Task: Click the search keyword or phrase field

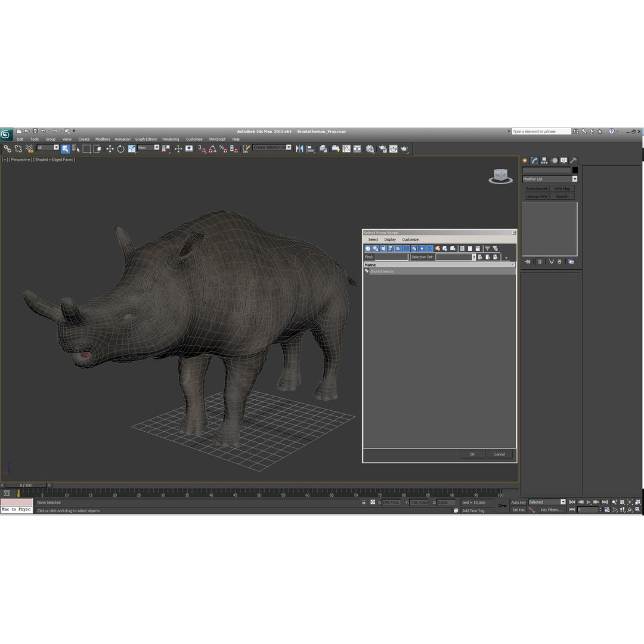Action: pyautogui.click(x=541, y=131)
